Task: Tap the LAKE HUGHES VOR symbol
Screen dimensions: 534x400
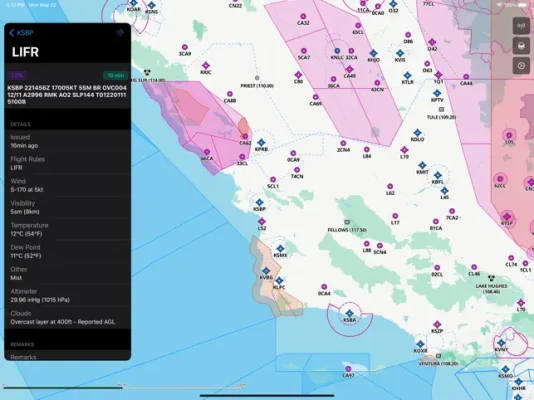Action: click(x=491, y=278)
